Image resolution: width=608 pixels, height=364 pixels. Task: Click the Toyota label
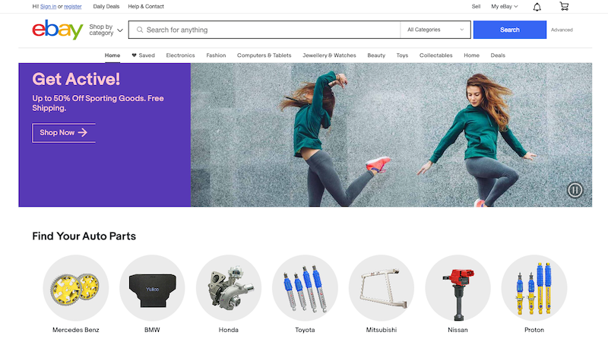[305, 330]
